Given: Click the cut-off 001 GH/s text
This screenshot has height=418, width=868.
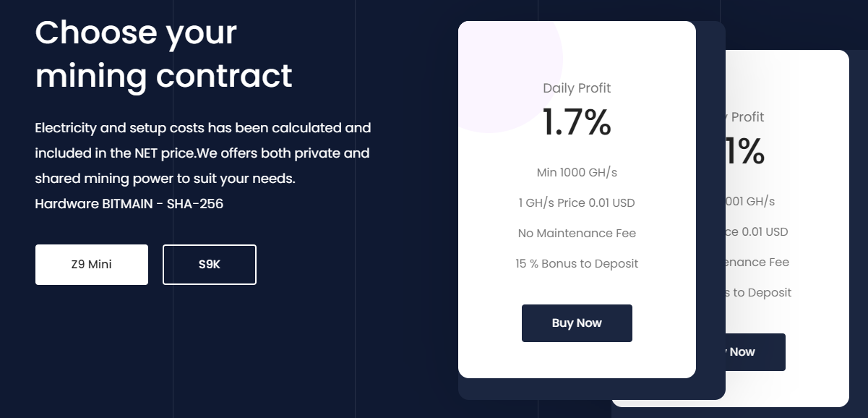Looking at the screenshot, I should pos(750,202).
